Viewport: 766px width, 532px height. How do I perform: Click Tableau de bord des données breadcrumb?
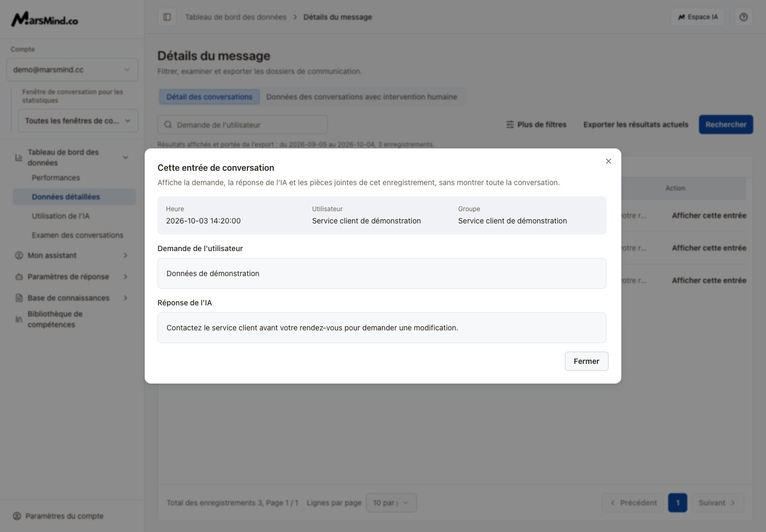coord(236,17)
